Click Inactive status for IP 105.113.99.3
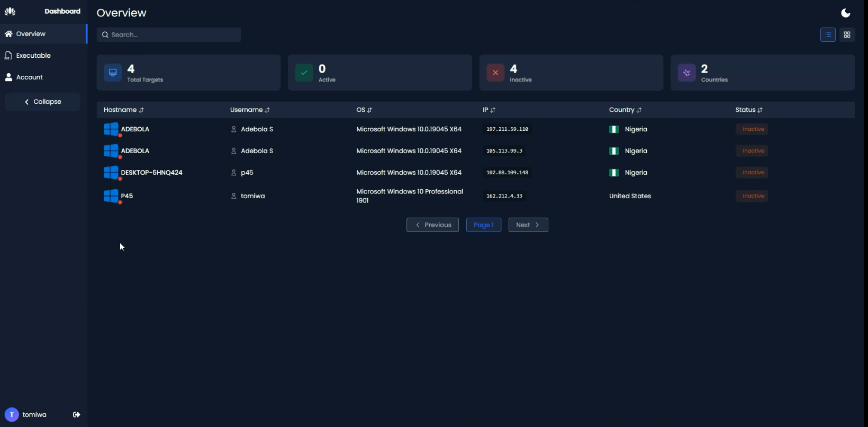Viewport: 868px width, 427px height. click(752, 151)
